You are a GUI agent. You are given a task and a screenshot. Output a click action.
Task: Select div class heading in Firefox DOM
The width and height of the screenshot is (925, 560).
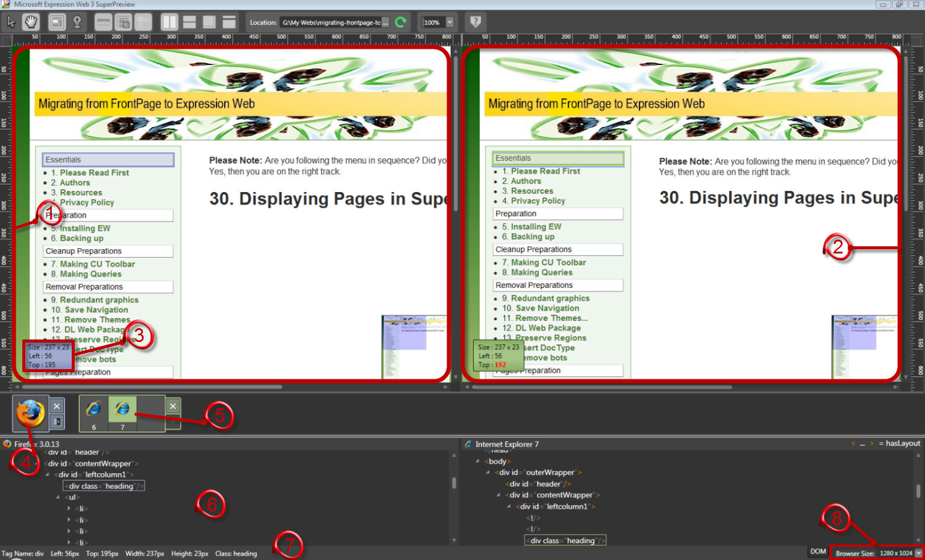[104, 486]
